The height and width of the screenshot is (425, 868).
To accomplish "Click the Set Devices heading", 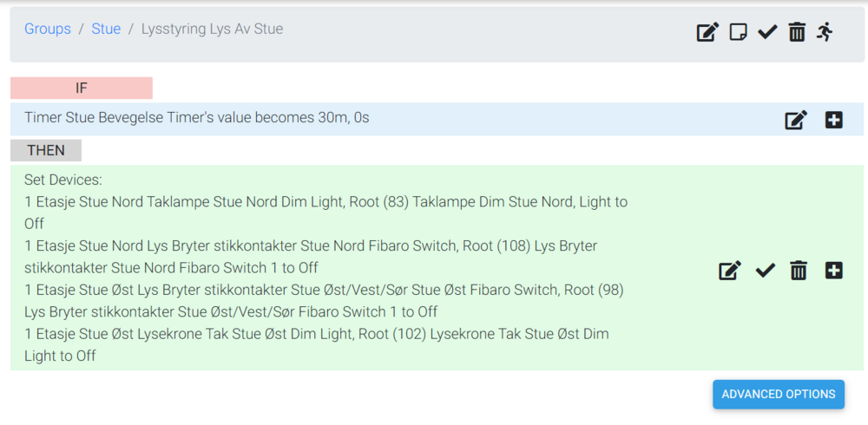I will pyautogui.click(x=63, y=180).
